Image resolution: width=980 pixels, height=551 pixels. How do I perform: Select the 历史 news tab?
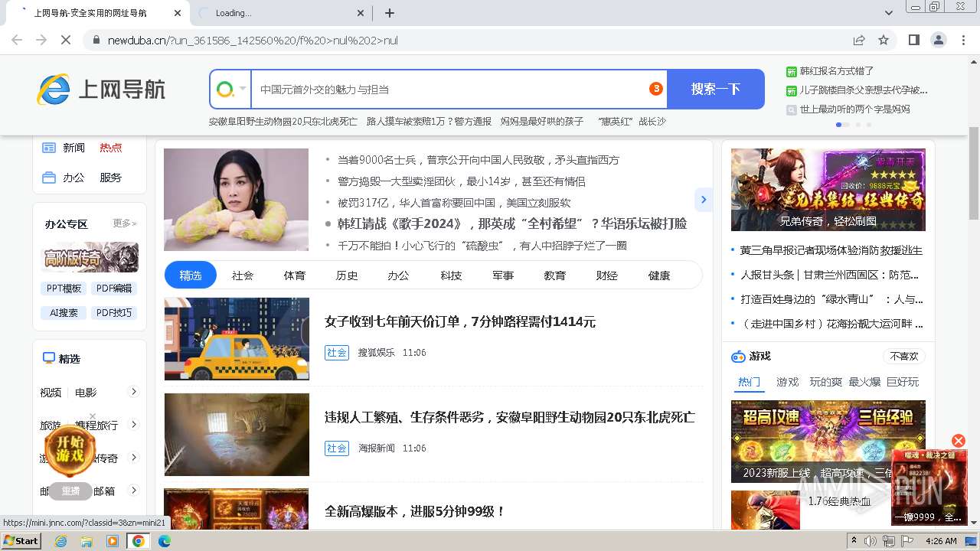click(347, 275)
